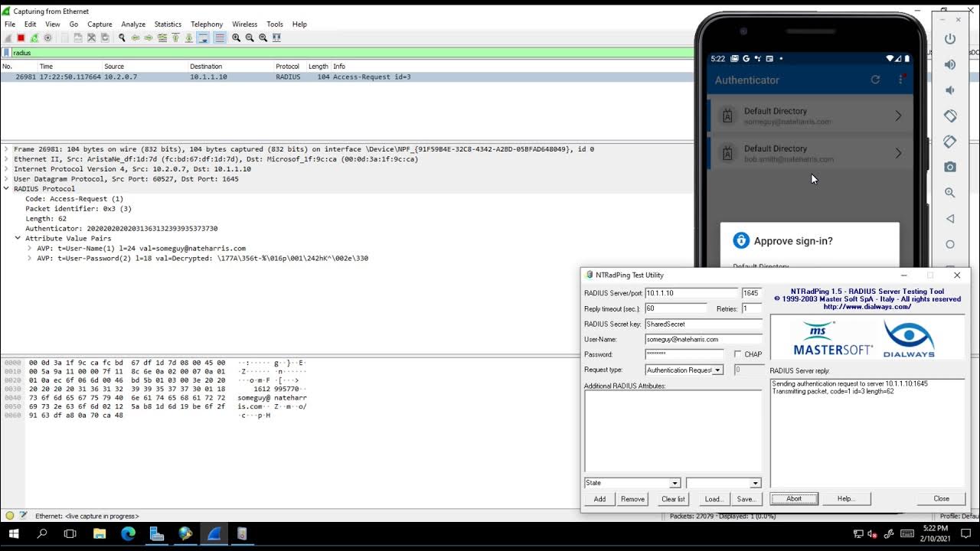The width and height of the screenshot is (980, 551).
Task: Open the bob.smith@nateharris.com account entry
Action: point(810,153)
